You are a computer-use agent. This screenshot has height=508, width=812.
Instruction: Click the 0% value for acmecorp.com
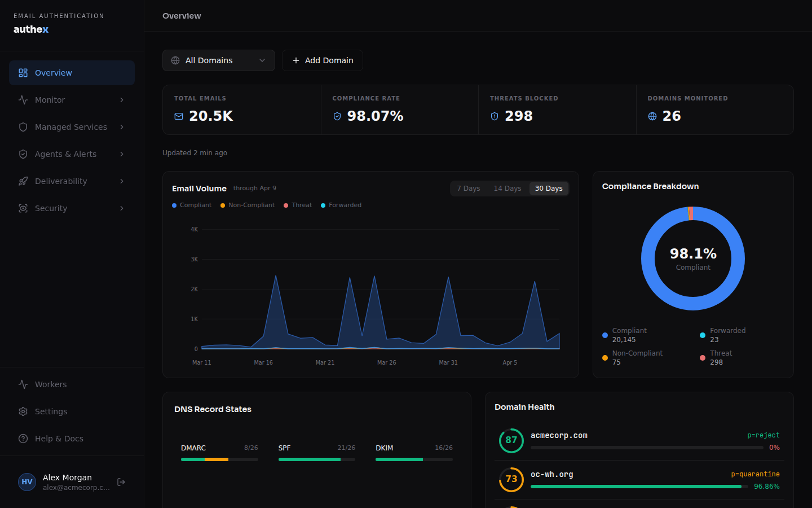point(775,448)
